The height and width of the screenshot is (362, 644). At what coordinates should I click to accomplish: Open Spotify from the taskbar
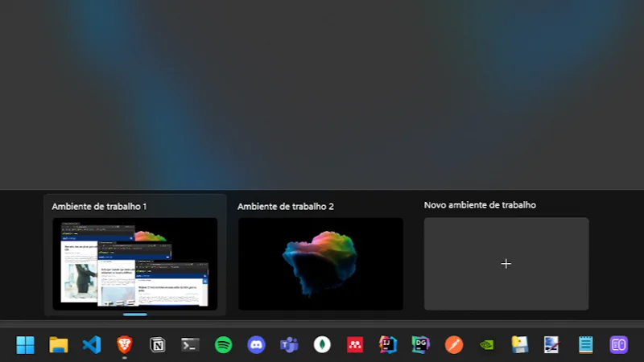[223, 345]
